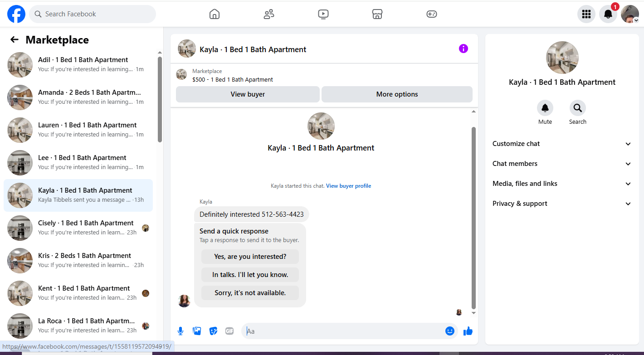Open the Adil 1 Bed 1 Bath conversation
The height and width of the screenshot is (355, 644).
tap(78, 65)
